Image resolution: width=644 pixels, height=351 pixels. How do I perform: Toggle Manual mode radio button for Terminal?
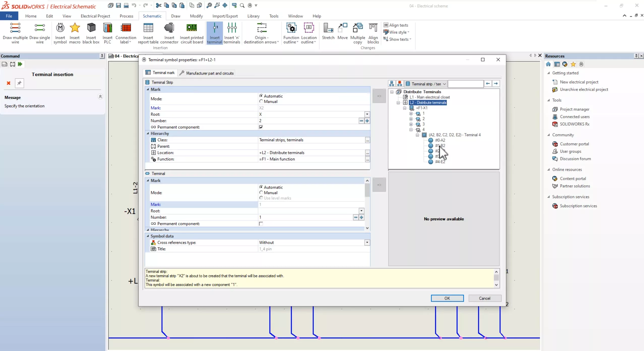click(x=261, y=192)
